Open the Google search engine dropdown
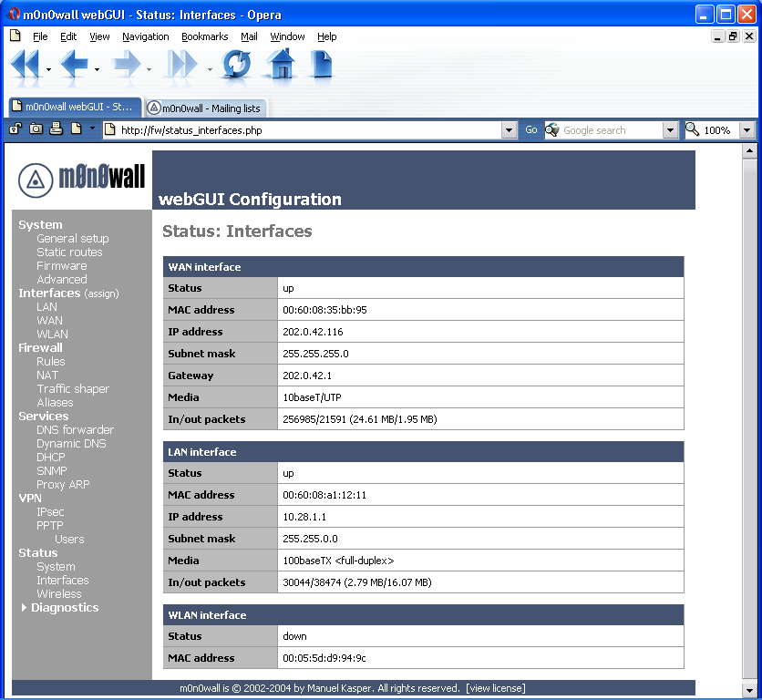The height and width of the screenshot is (700, 762). [x=671, y=129]
